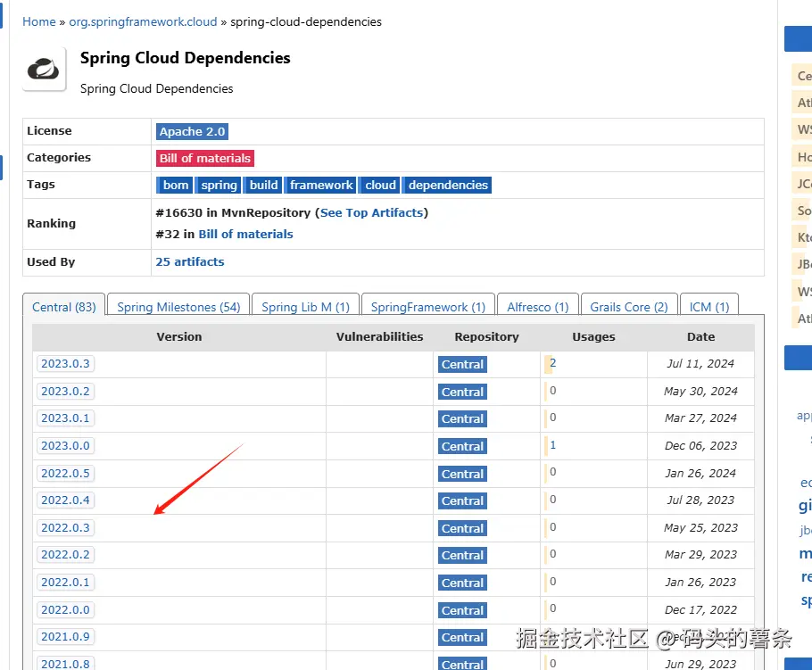Click the #16630 in MvnRepository ranking text
This screenshot has height=670, width=812.
pos(233,213)
